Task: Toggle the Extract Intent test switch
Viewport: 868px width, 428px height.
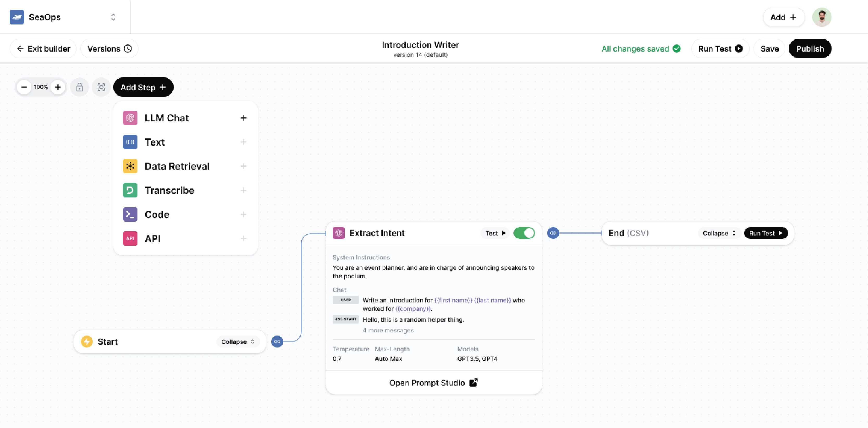Action: click(x=524, y=233)
